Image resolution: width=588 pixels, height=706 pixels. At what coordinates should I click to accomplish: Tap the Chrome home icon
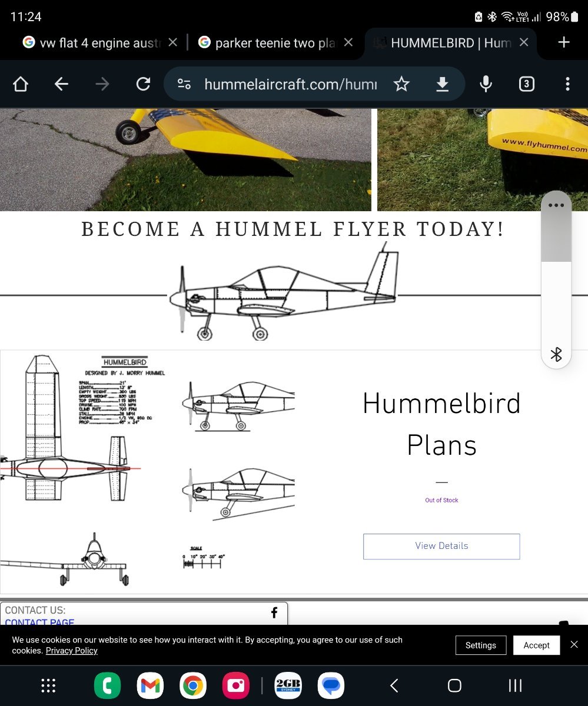point(21,84)
